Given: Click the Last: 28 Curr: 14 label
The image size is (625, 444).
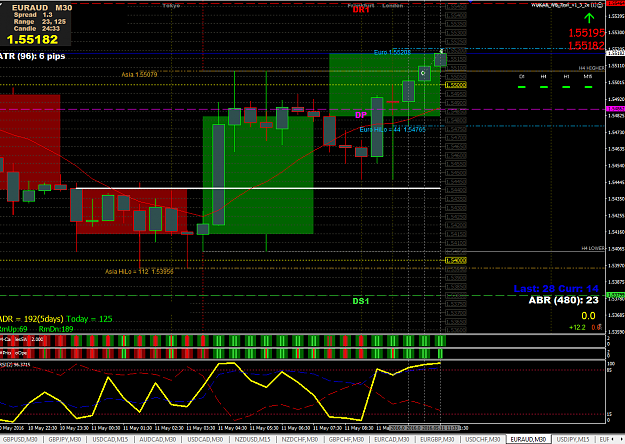Looking at the screenshot, I should point(556,289).
